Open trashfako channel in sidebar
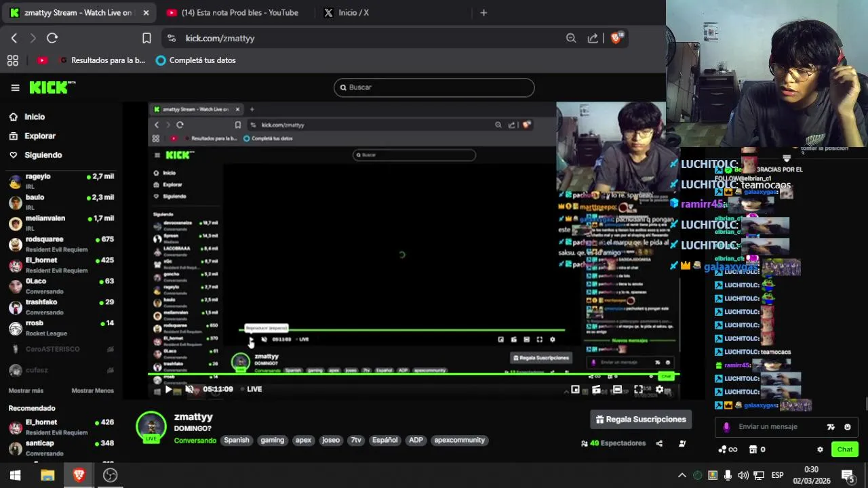 coord(61,307)
